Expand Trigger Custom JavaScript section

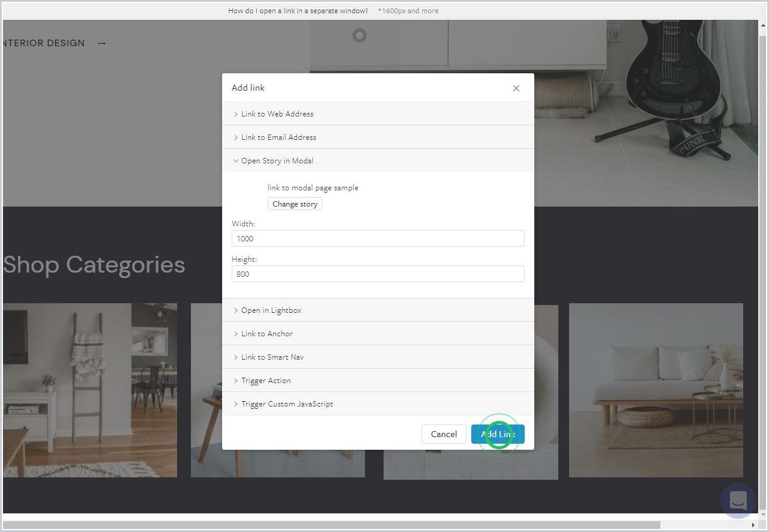tap(378, 404)
